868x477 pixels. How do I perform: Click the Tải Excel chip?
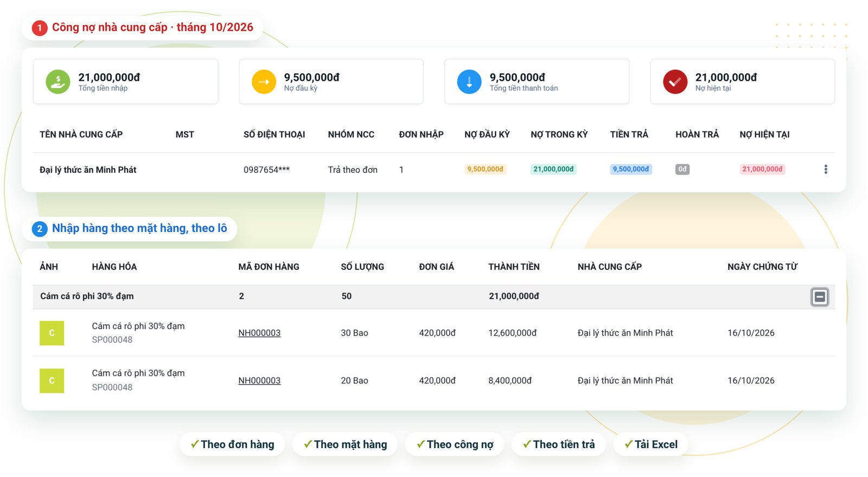pyautogui.click(x=651, y=444)
